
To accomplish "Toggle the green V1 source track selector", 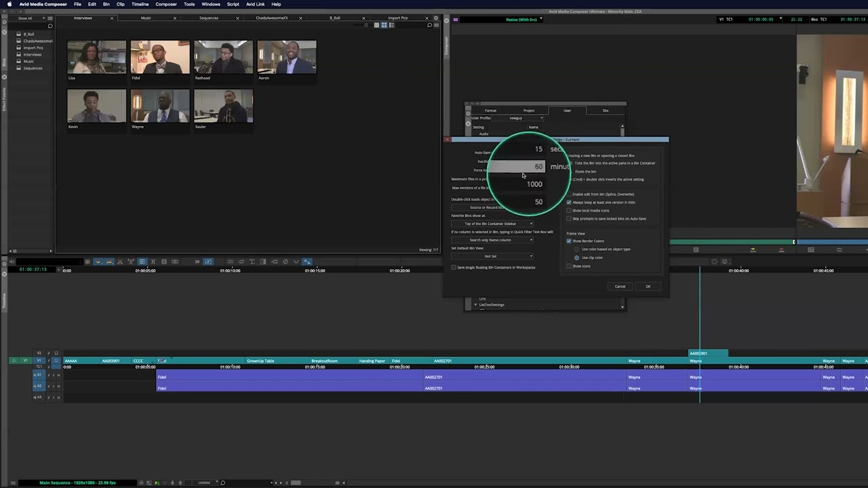I will 25,361.
